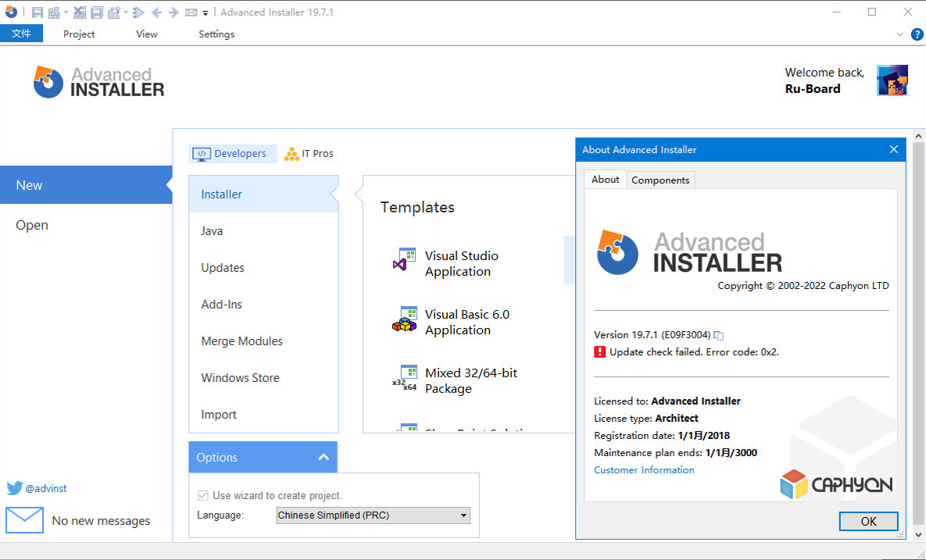Click the Customer Information link
Viewport: 926px width, 560px height.
pyautogui.click(x=644, y=469)
